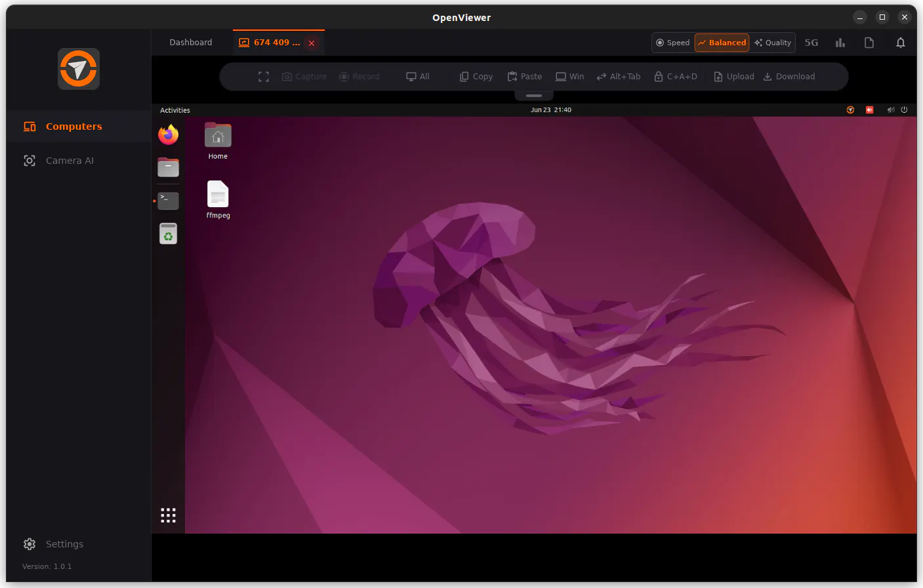The image size is (923, 588).
Task: Click Copy in the remote toolbar
Action: pos(476,77)
